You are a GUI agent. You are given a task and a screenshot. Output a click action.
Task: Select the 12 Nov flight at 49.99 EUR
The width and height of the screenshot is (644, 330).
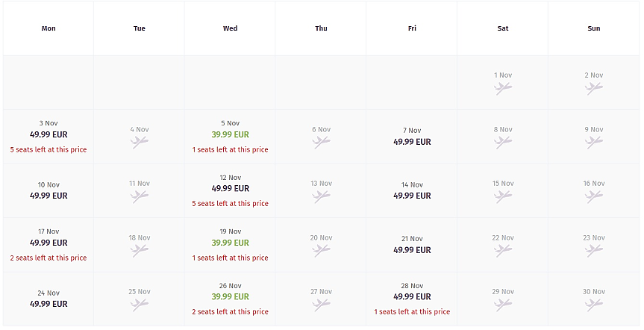click(x=231, y=189)
